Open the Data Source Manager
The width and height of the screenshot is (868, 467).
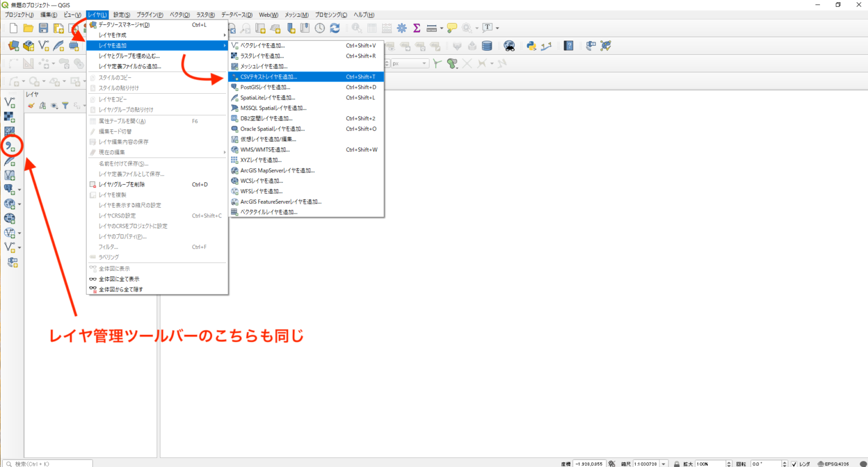pyautogui.click(x=124, y=25)
